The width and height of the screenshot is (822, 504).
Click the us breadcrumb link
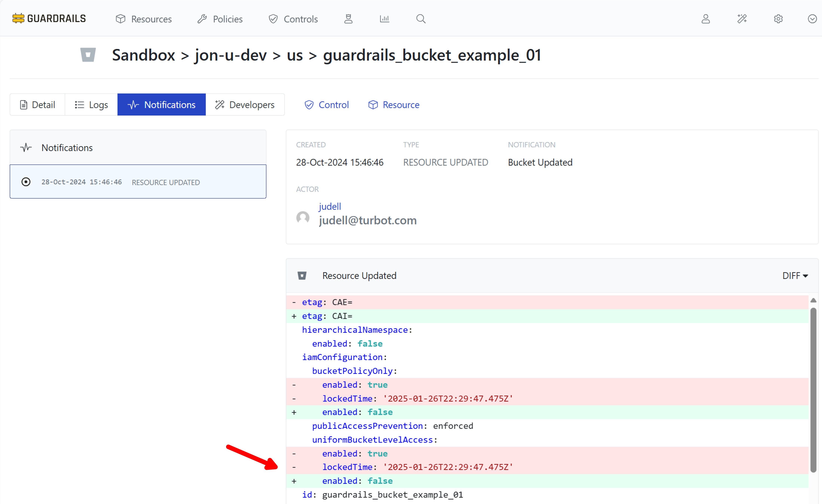[x=295, y=55]
